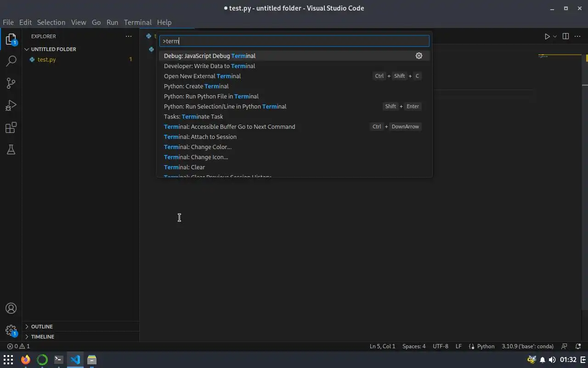The image size is (588, 368).
Task: Click the Run Python File play icon
Action: (x=547, y=36)
